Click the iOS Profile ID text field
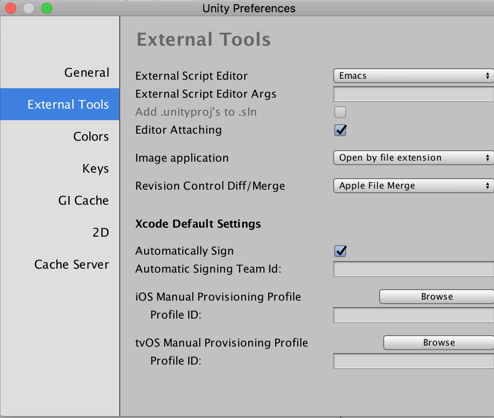The image size is (494, 418). pos(413,315)
